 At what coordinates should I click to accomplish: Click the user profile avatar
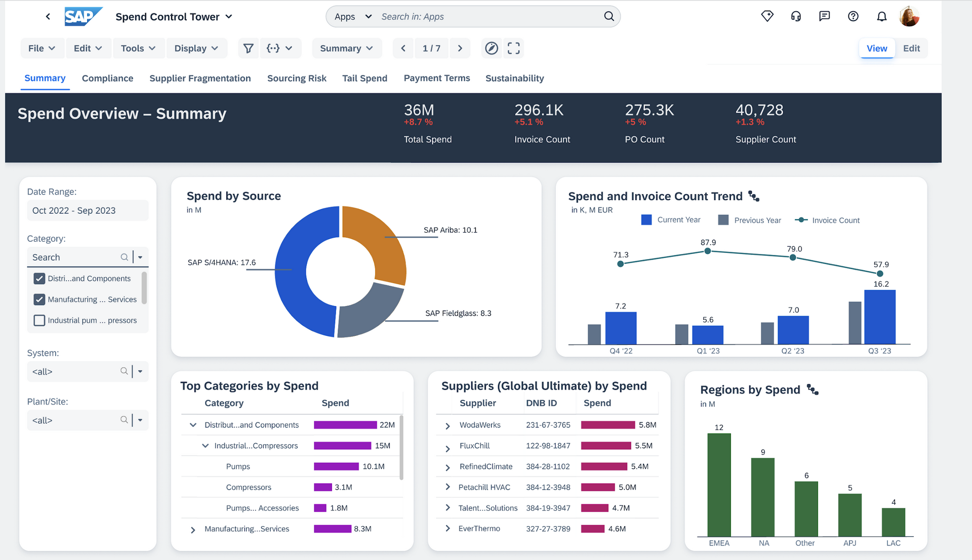coord(909,16)
